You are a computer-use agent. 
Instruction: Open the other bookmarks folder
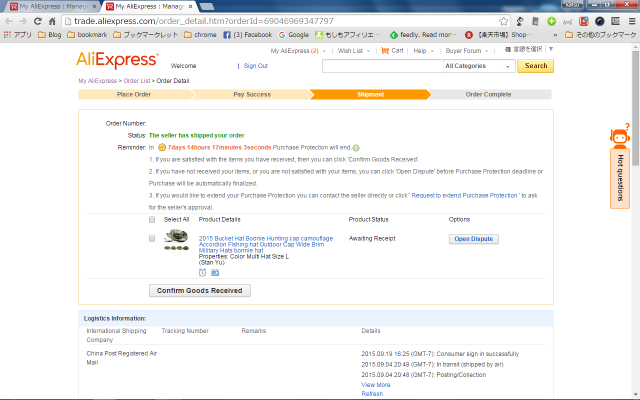pyautogui.click(x=600, y=35)
